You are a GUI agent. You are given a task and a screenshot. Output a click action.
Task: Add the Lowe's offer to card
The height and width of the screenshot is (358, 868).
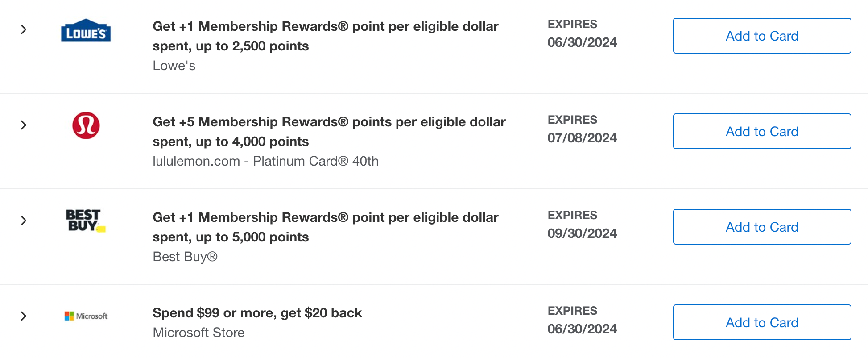[x=761, y=36]
